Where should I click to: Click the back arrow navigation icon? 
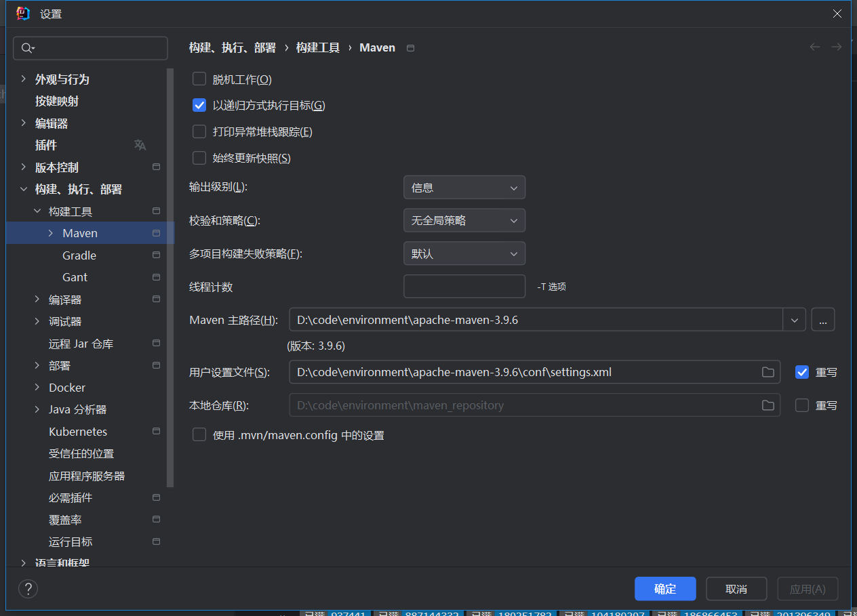[815, 47]
